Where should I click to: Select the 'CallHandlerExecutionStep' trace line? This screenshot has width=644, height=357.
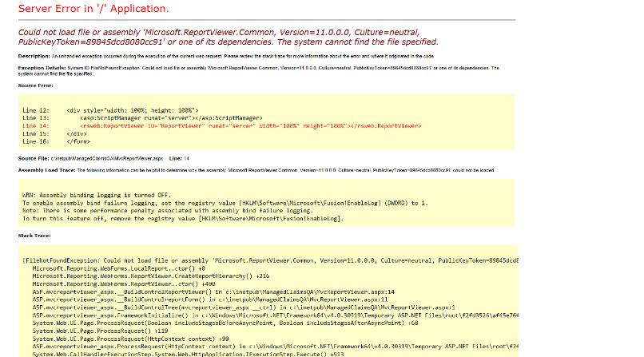188,354
